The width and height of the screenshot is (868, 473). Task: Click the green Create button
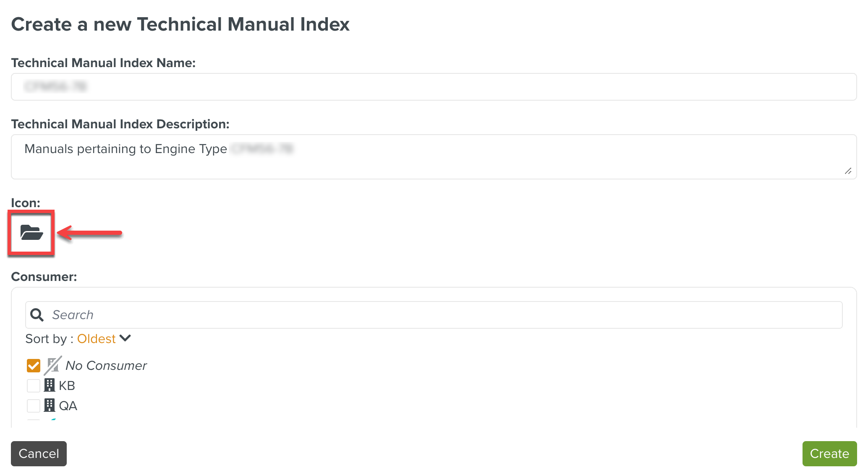(829, 453)
